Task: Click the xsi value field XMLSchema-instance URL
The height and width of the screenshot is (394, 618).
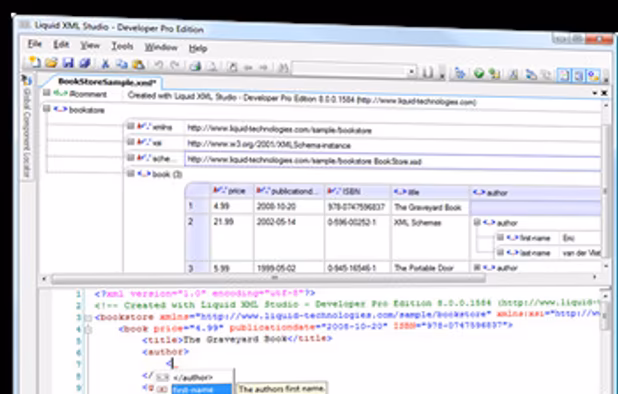Action: tap(392, 145)
